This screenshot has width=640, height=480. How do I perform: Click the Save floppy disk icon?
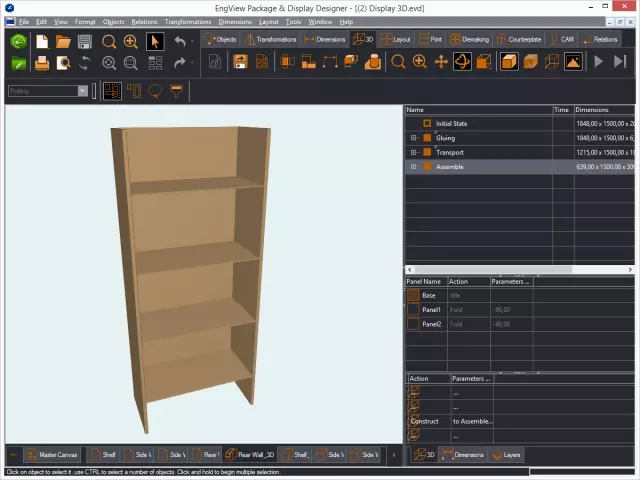pyautogui.click(x=85, y=41)
